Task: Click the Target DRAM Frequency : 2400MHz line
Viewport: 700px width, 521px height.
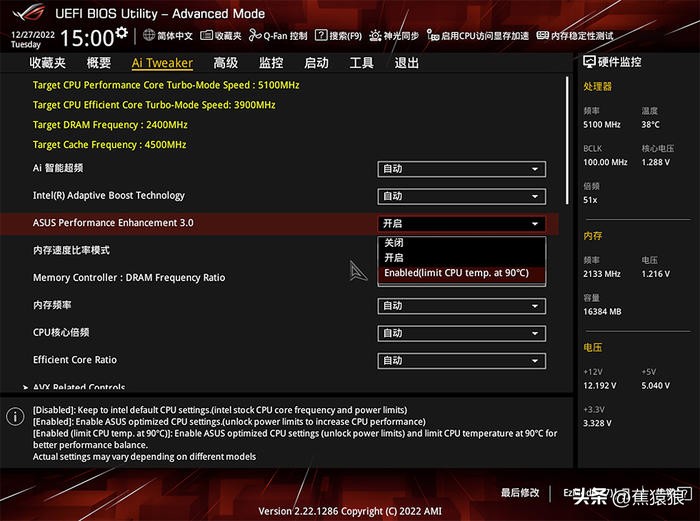Action: coord(110,125)
